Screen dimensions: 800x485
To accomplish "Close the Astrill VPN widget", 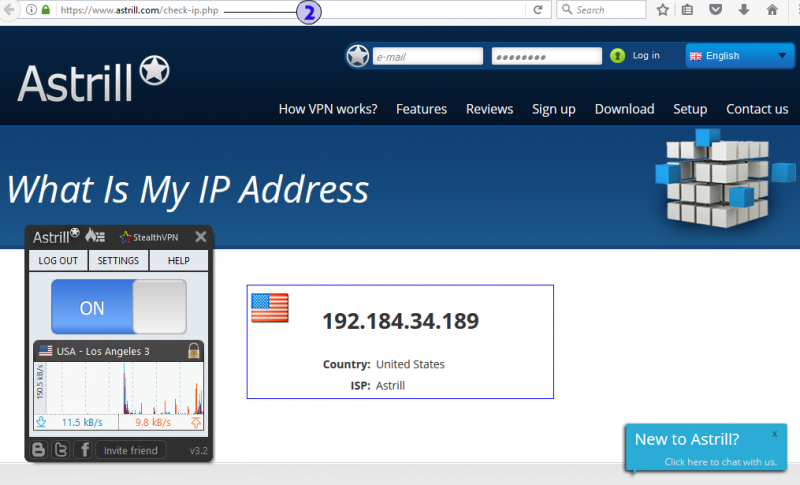I will pyautogui.click(x=201, y=237).
